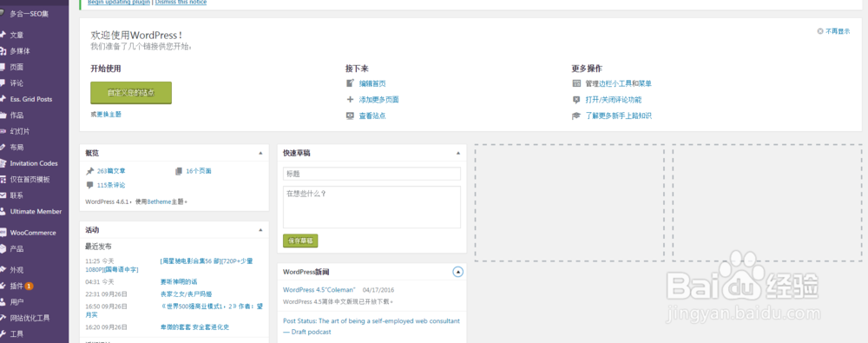Collapse the WordPress新闻 widget panel
The image size is (868, 343).
[x=457, y=272]
